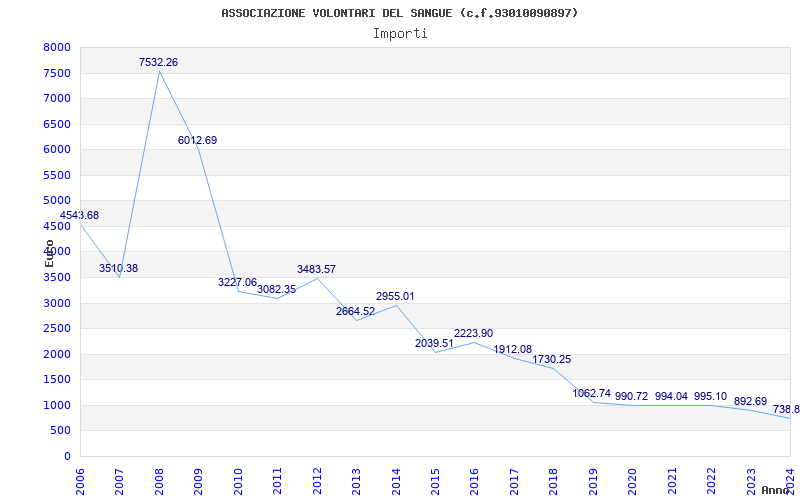Click the 2015 year label on x-axis
The height and width of the screenshot is (500, 800).
[x=435, y=482]
